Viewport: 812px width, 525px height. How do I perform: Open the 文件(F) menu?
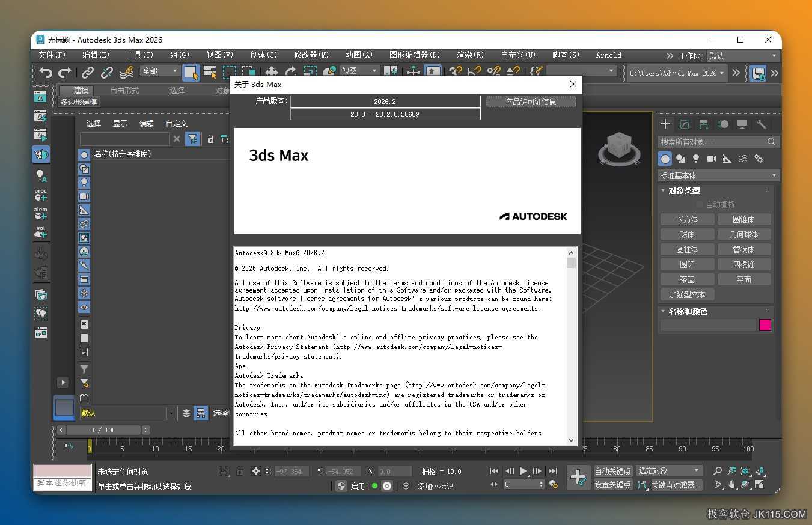tap(52, 55)
